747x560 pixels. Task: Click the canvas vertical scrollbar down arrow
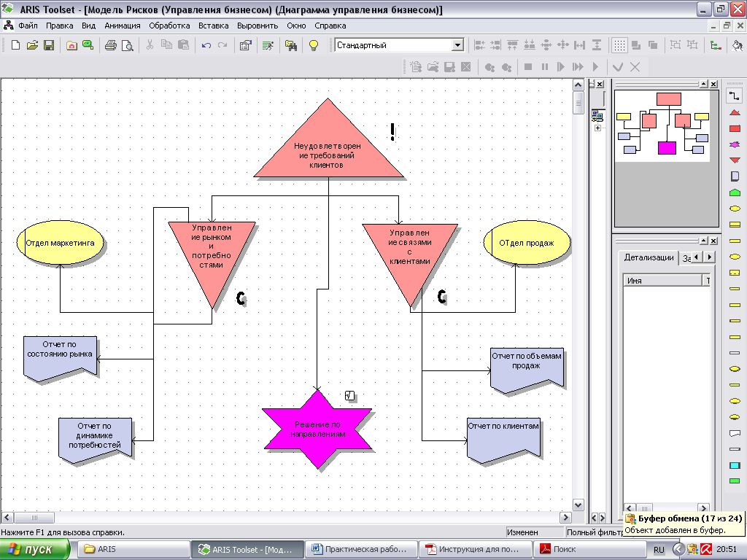[578, 505]
